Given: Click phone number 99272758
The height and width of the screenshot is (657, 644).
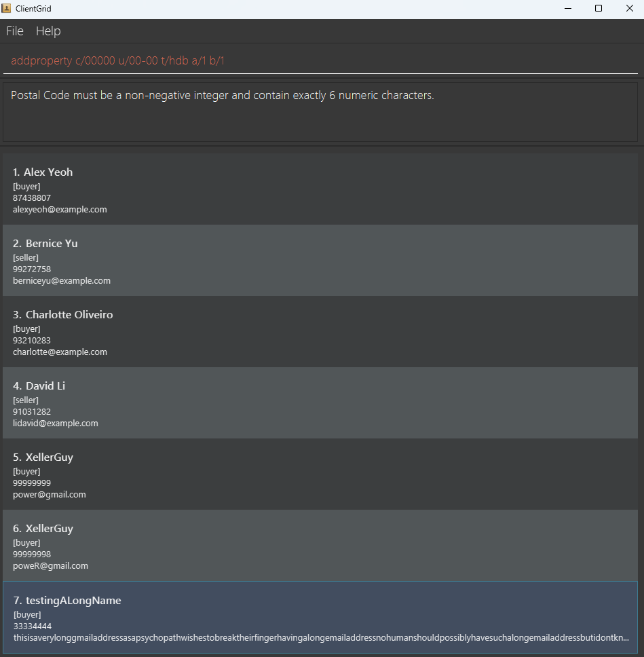Looking at the screenshot, I should [x=32, y=269].
